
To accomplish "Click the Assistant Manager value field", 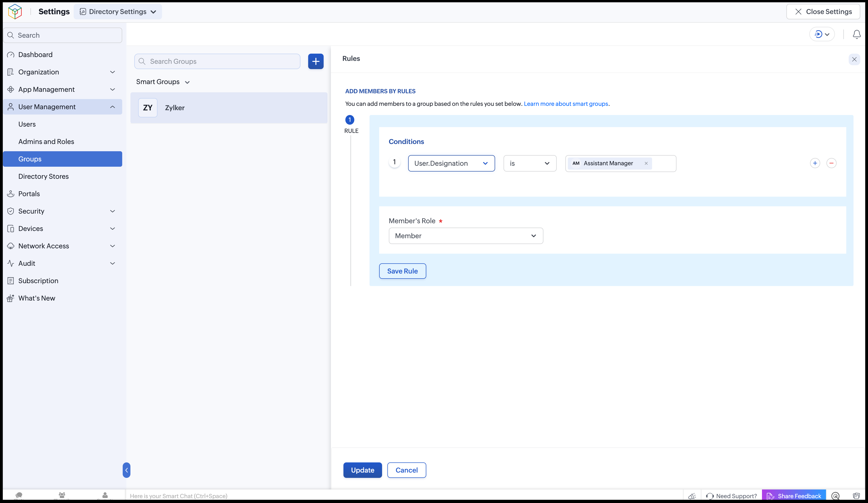I will [621, 163].
